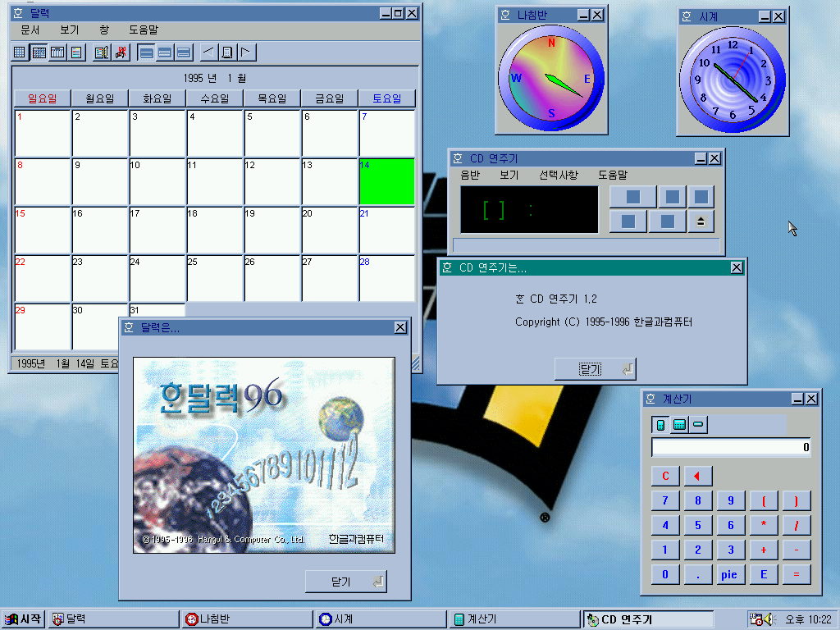The width and height of the screenshot is (840, 630).
Task: Go to the next month with the right arrow
Action: (x=246, y=52)
